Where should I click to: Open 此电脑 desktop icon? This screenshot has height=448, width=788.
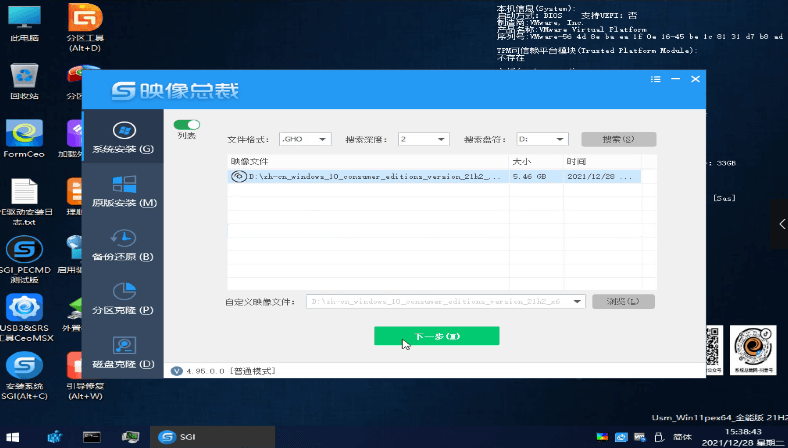24,24
